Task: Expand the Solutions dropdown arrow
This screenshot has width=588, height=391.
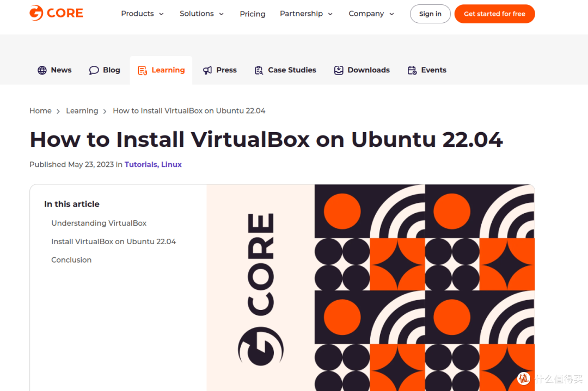Action: [x=221, y=14]
